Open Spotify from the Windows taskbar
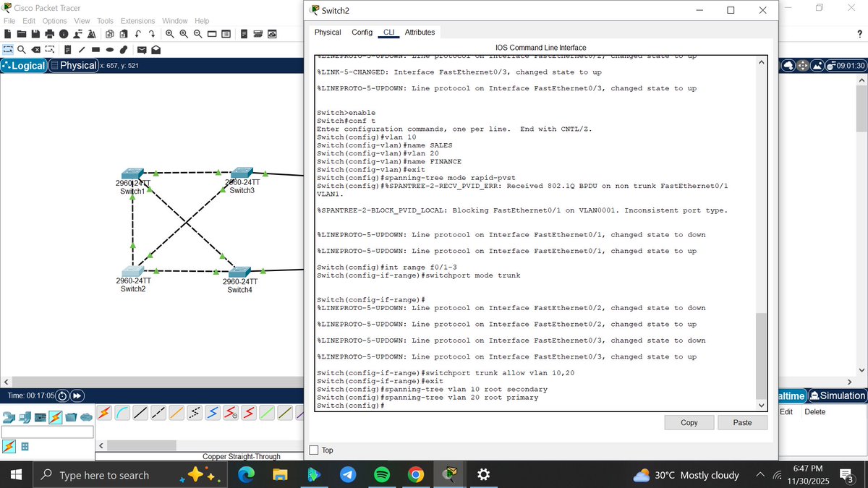868x488 pixels. pos(382,475)
